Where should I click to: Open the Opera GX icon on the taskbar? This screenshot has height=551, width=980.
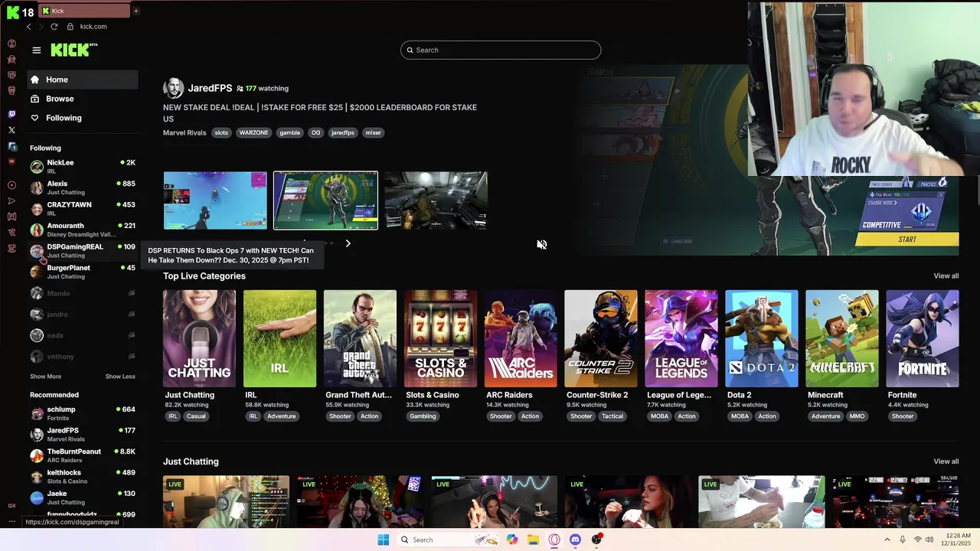tap(554, 540)
